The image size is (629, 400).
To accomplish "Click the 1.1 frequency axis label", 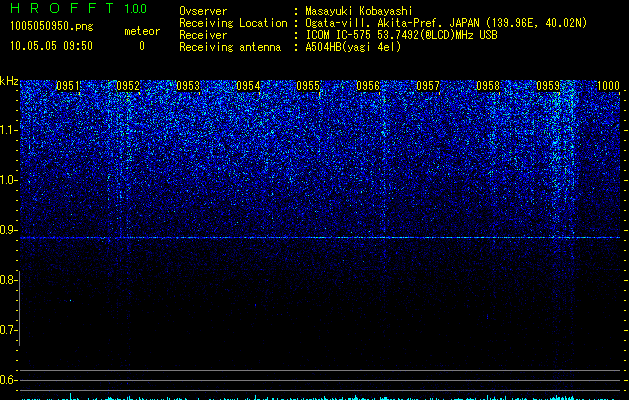I will tap(9, 130).
